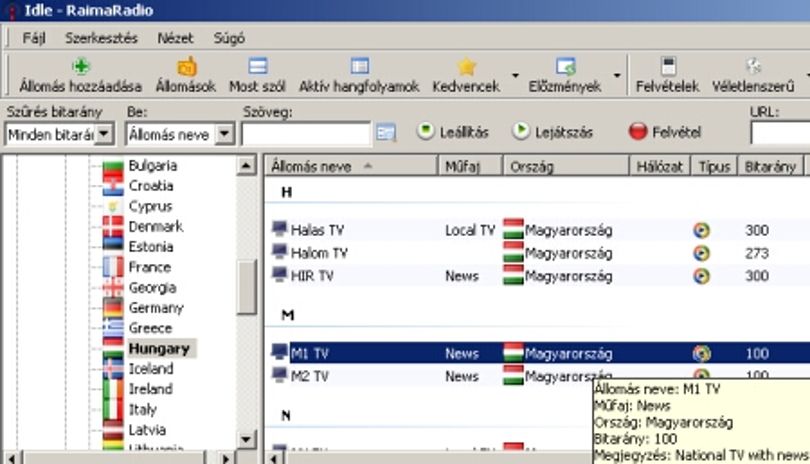Open the Nézet menu
The width and height of the screenshot is (810, 464).
[175, 38]
